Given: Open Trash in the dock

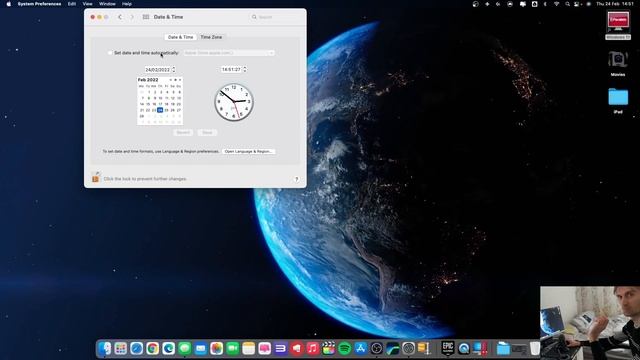Looking at the screenshot, I should (535, 348).
